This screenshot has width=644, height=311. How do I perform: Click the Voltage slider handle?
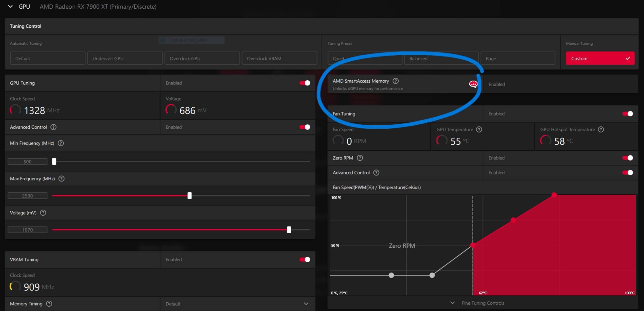[x=289, y=230]
